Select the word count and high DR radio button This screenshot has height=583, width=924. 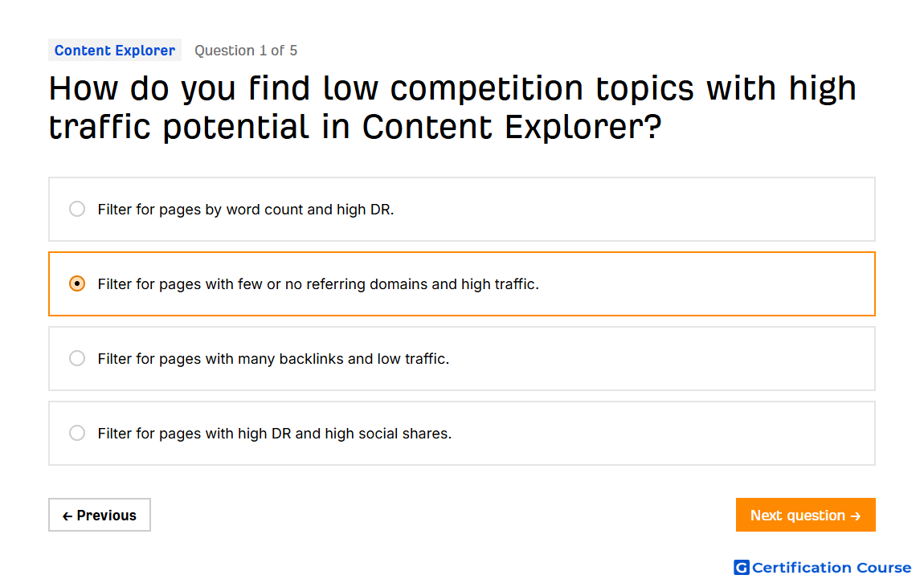point(77,209)
